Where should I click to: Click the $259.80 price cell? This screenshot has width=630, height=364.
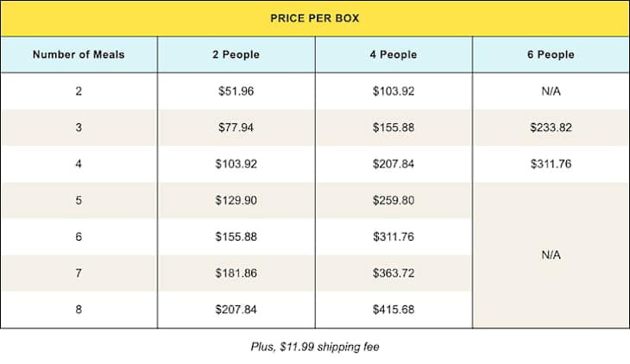pyautogui.click(x=394, y=200)
